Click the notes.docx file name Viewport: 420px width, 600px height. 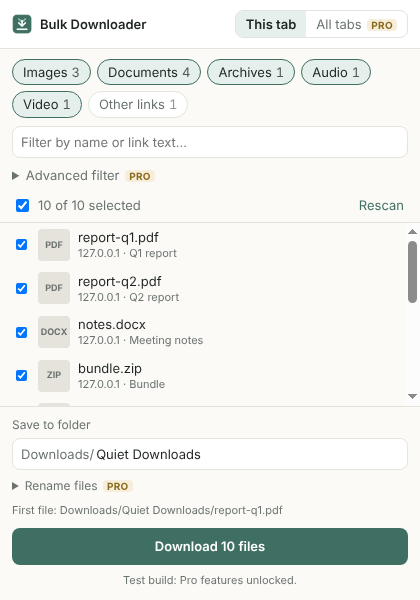tap(112, 325)
